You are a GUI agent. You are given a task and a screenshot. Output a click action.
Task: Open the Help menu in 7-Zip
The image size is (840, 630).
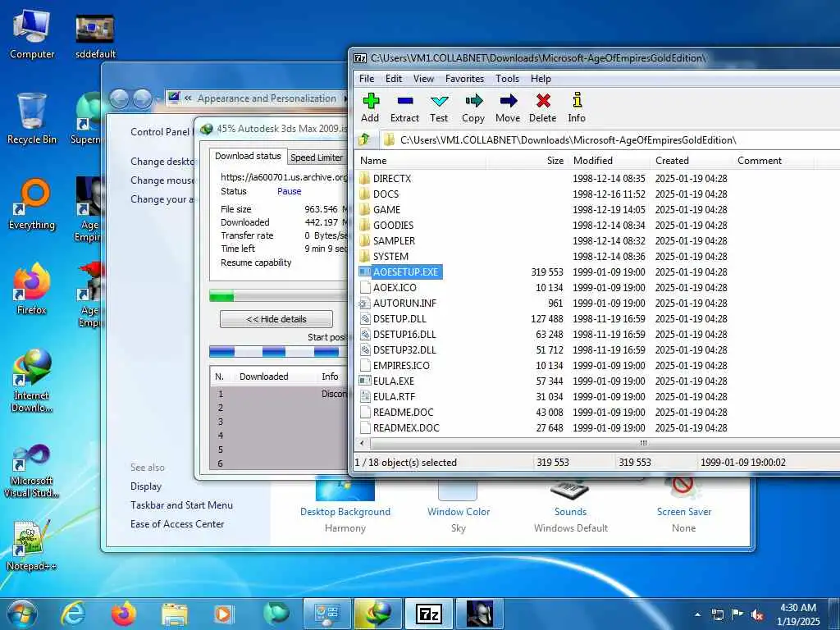click(x=541, y=79)
